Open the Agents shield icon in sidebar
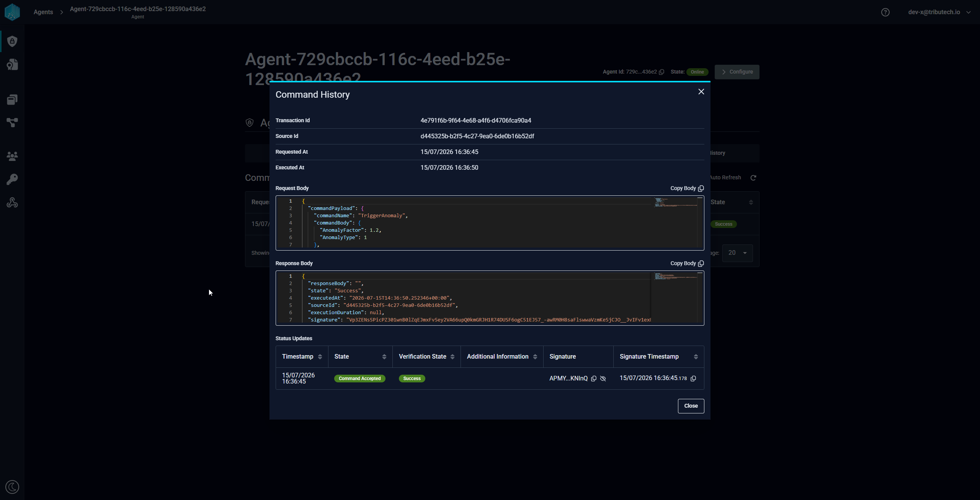980x500 pixels. click(x=12, y=41)
